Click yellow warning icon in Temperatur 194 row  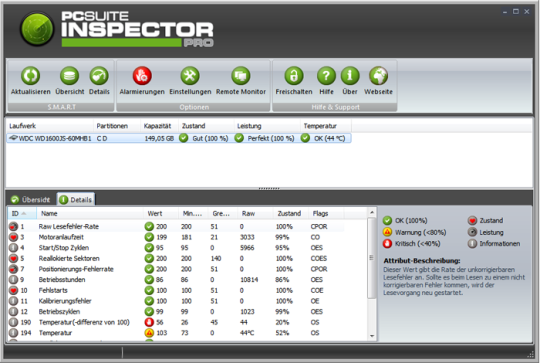pyautogui.click(x=149, y=333)
